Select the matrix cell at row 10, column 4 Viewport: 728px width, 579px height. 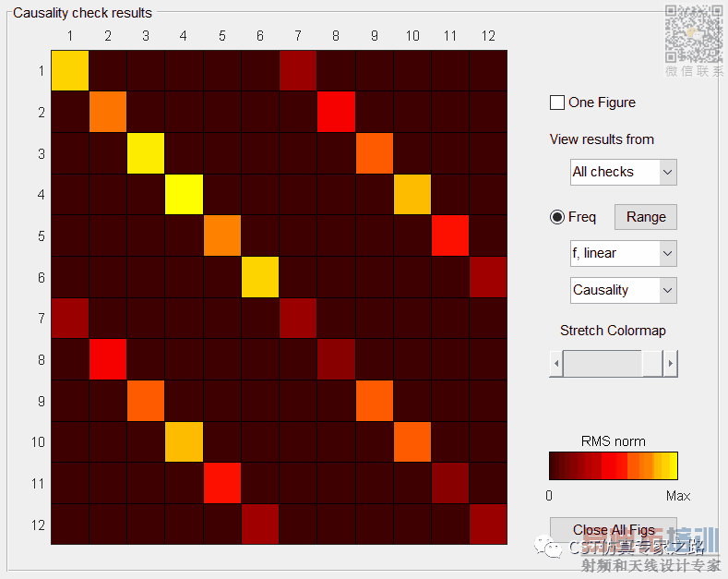184,442
